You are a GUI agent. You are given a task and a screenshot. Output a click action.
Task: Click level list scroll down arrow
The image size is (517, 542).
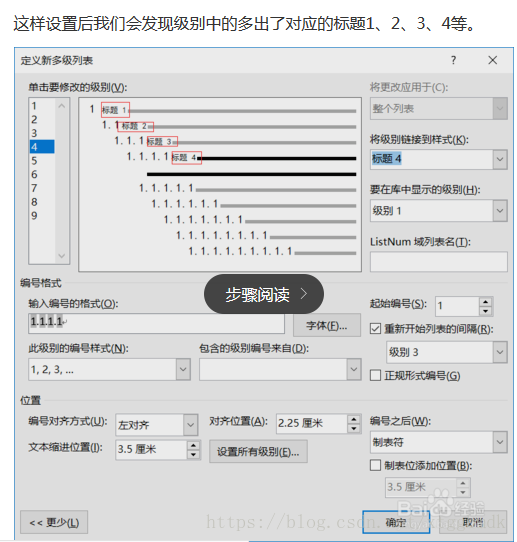(x=62, y=256)
